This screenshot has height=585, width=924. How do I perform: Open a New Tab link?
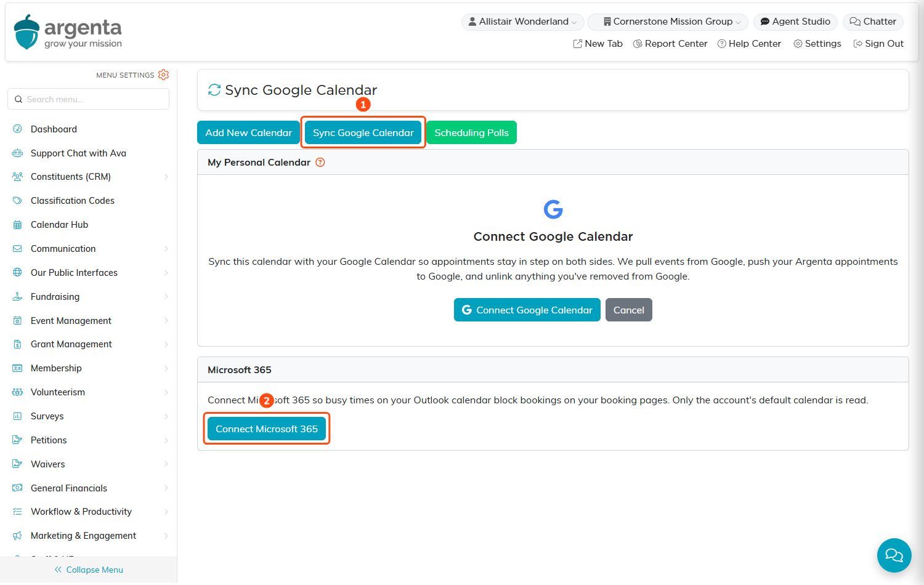tap(598, 44)
